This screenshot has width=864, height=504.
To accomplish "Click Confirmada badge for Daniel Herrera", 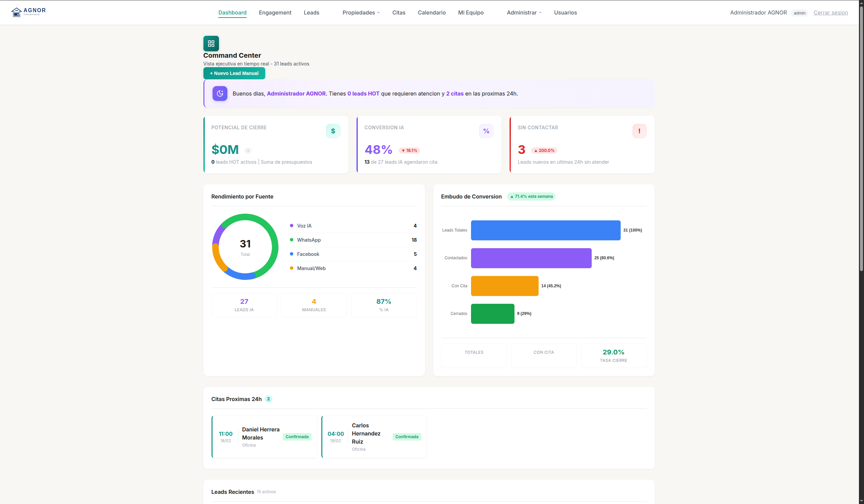I will pyautogui.click(x=297, y=437).
